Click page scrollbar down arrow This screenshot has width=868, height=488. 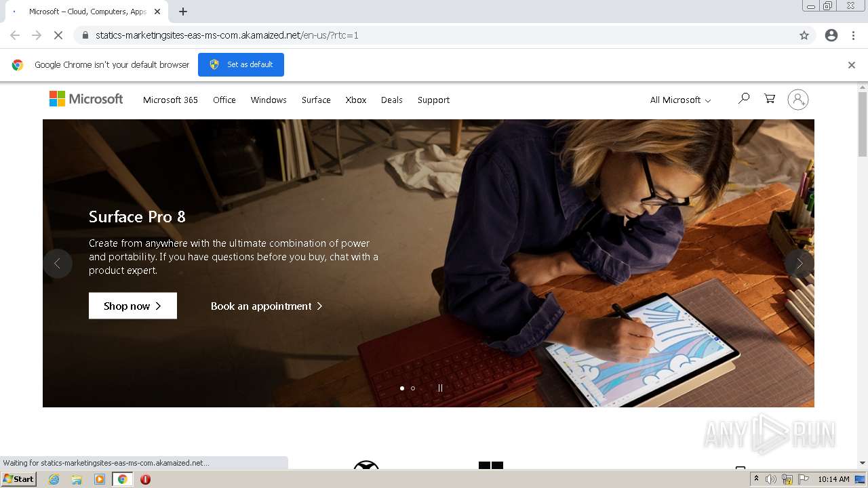863,463
